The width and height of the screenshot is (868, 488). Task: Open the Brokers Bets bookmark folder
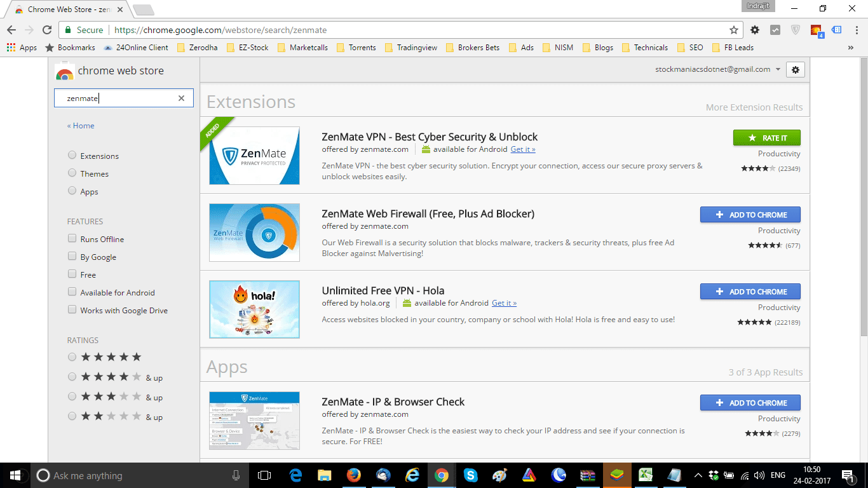472,48
